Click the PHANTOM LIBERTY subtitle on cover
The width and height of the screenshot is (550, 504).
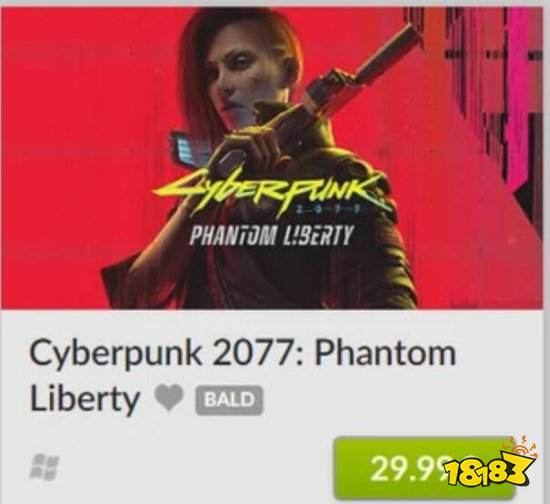tap(270, 235)
